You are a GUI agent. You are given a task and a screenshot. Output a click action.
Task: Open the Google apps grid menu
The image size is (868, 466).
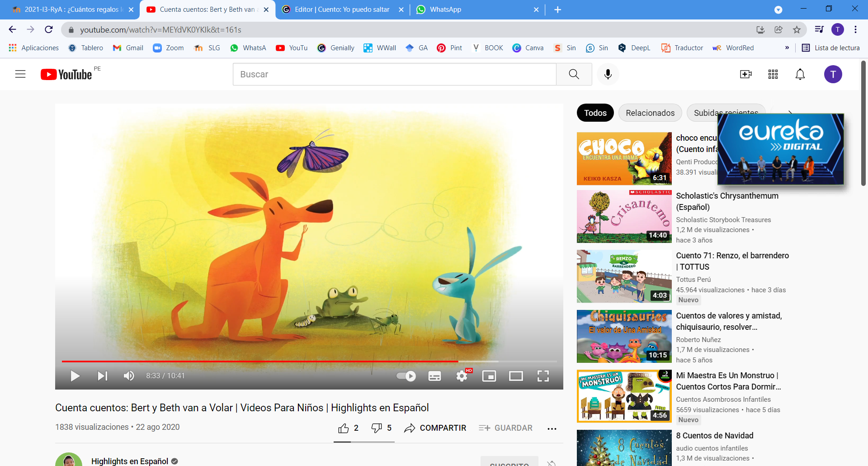tap(773, 74)
